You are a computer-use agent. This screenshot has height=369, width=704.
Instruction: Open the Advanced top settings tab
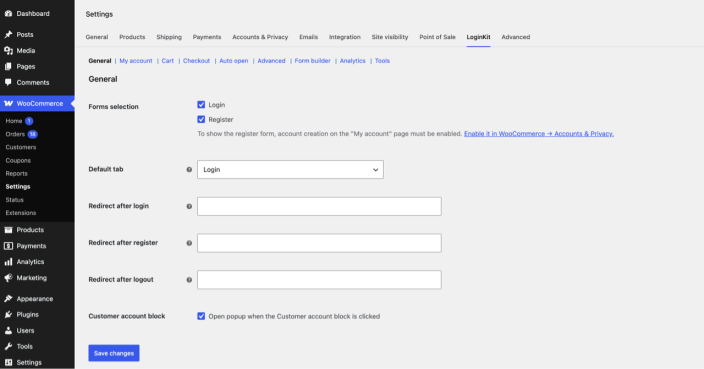(515, 37)
